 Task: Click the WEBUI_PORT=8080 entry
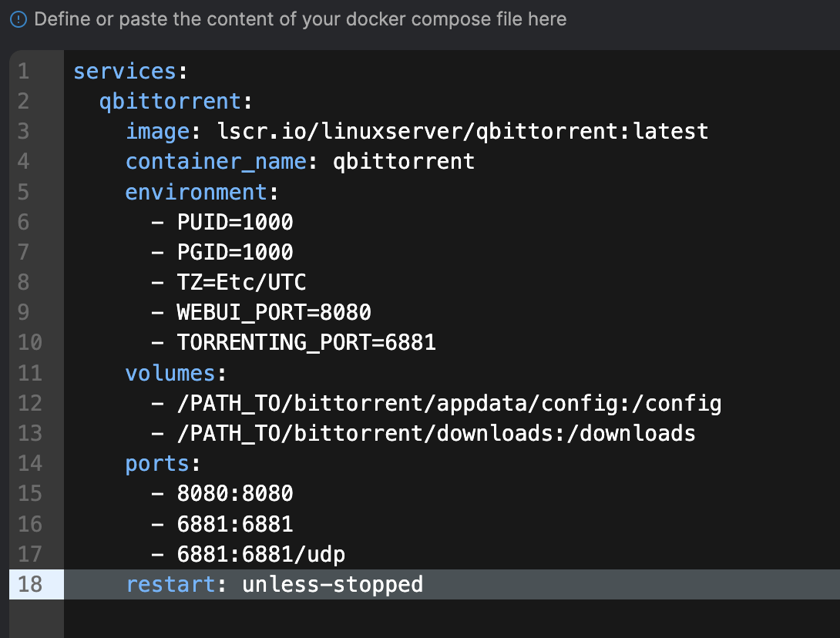pos(274,312)
